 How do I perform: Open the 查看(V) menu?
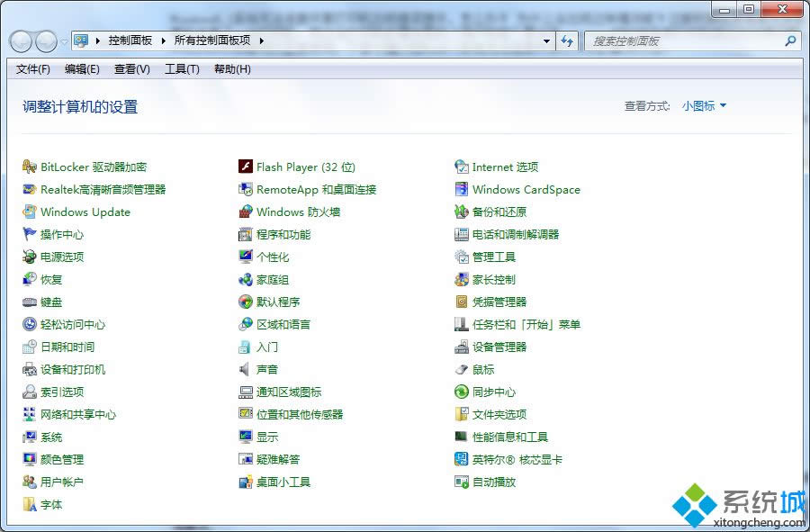click(x=130, y=69)
